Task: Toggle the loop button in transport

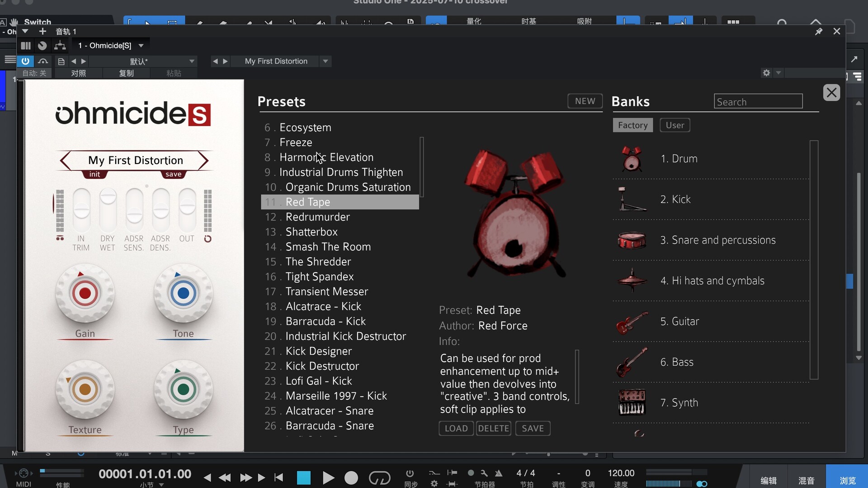Action: point(379,478)
